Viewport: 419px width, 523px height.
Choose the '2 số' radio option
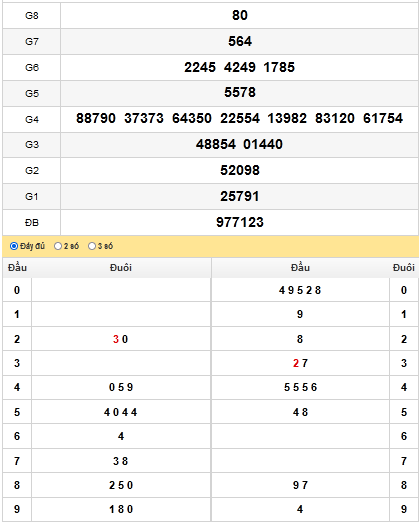tap(58, 246)
